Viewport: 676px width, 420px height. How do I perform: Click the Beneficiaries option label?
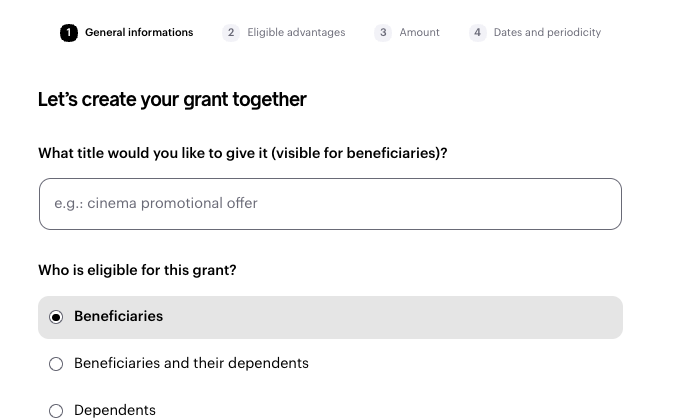(x=118, y=316)
